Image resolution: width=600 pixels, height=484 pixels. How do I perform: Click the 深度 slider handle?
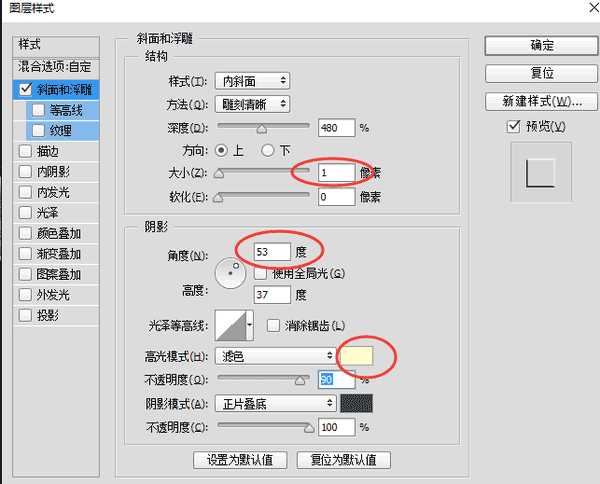262,129
